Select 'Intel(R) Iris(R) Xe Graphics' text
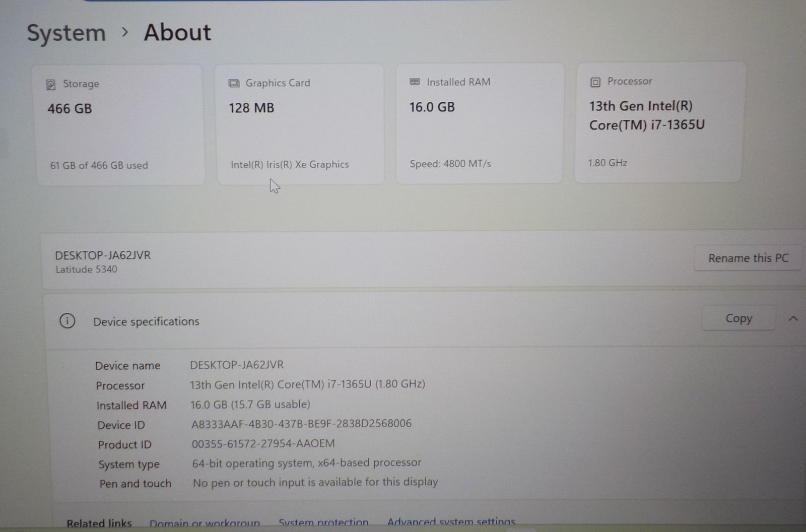This screenshot has width=806, height=532. [290, 164]
